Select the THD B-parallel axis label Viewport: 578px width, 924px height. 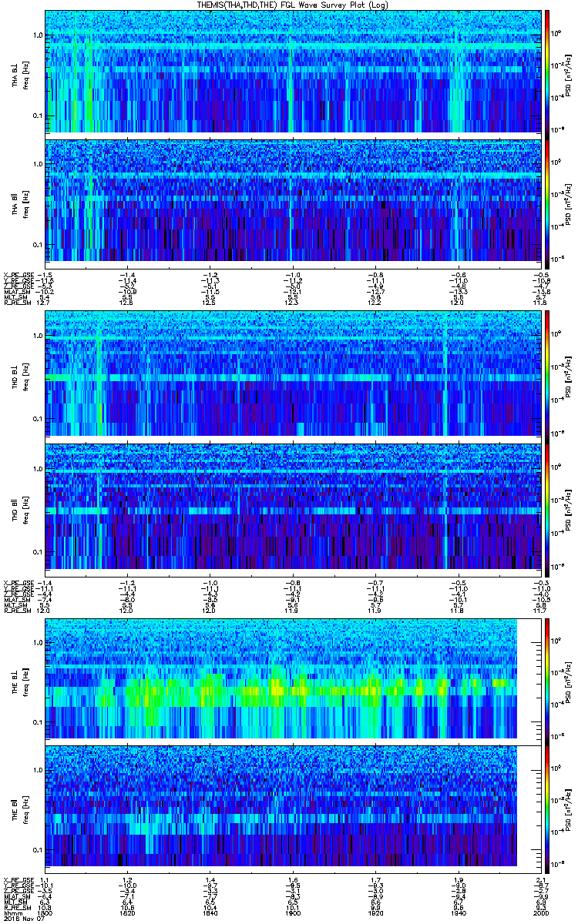tap(15, 508)
